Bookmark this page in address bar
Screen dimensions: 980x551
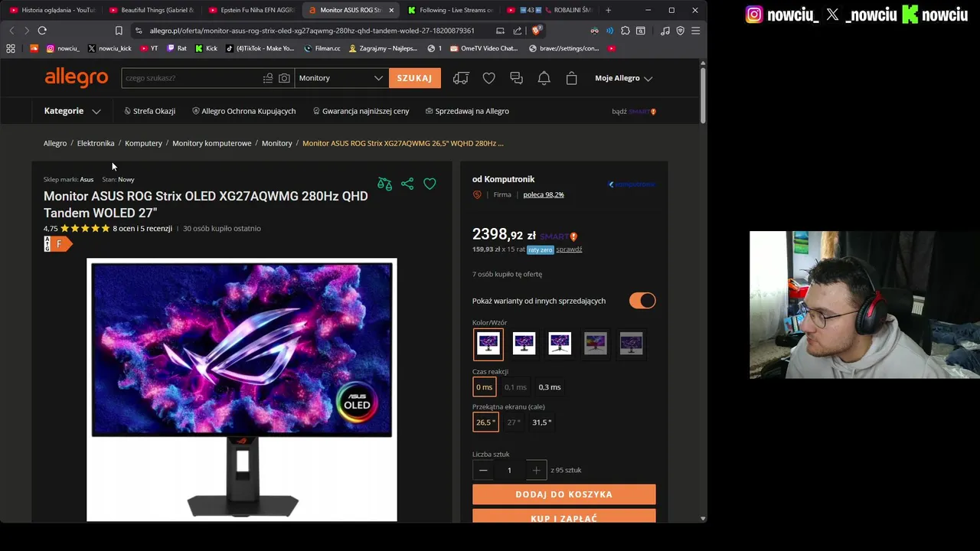pyautogui.click(x=119, y=31)
